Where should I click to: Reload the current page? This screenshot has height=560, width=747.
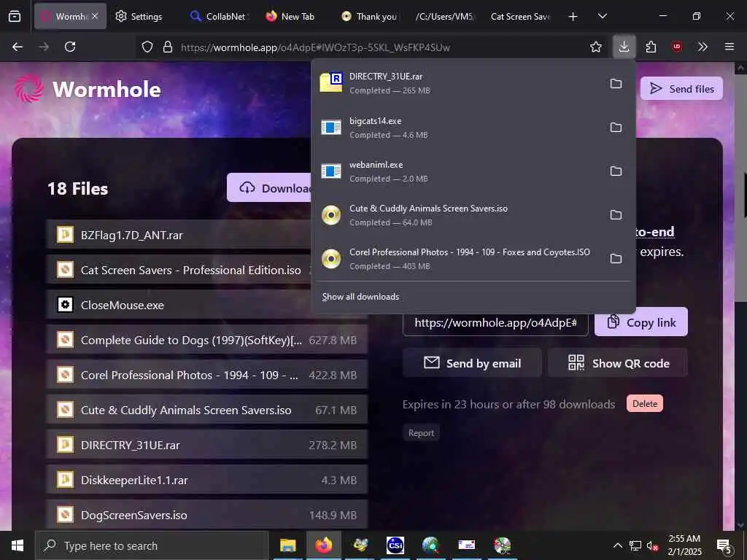click(70, 47)
